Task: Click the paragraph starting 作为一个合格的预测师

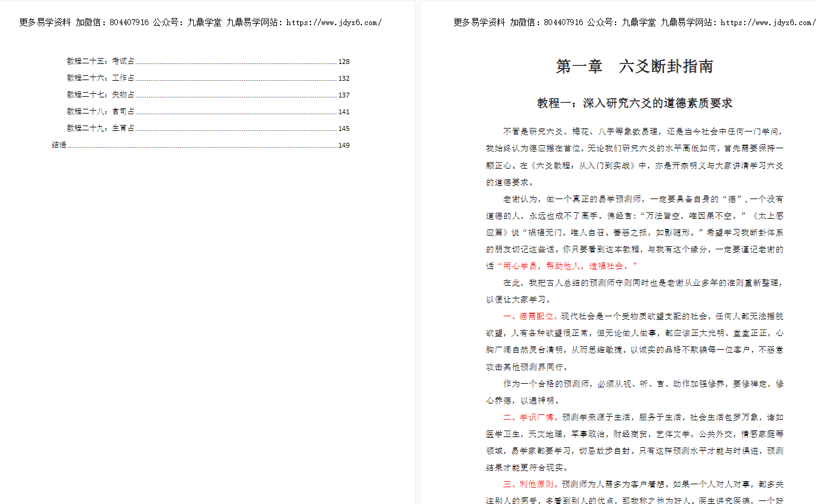Action: (634, 392)
